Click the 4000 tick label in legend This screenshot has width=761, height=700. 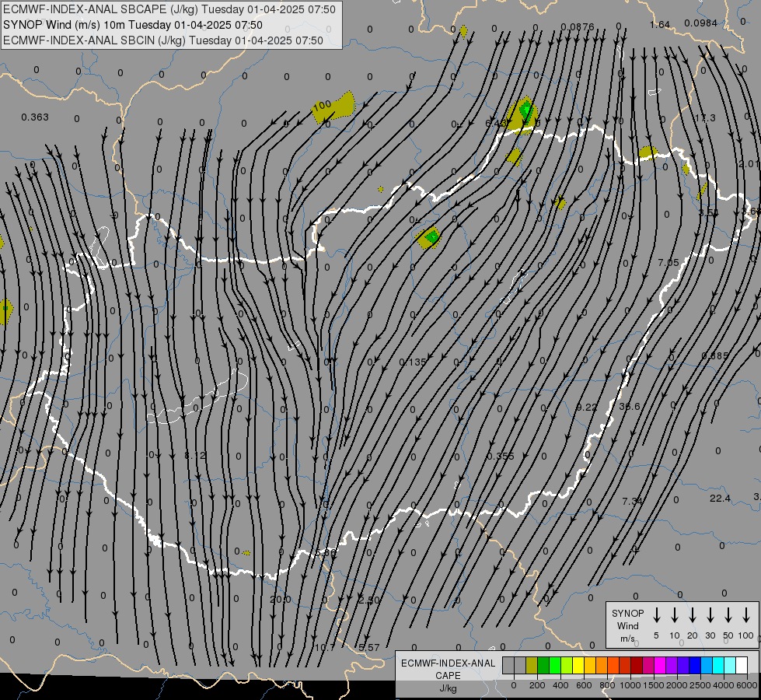click(723, 685)
